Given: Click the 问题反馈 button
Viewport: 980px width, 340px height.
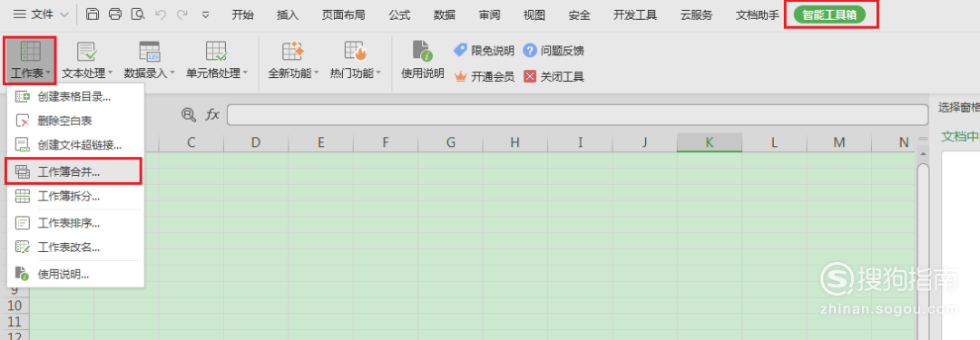Looking at the screenshot, I should (x=554, y=51).
